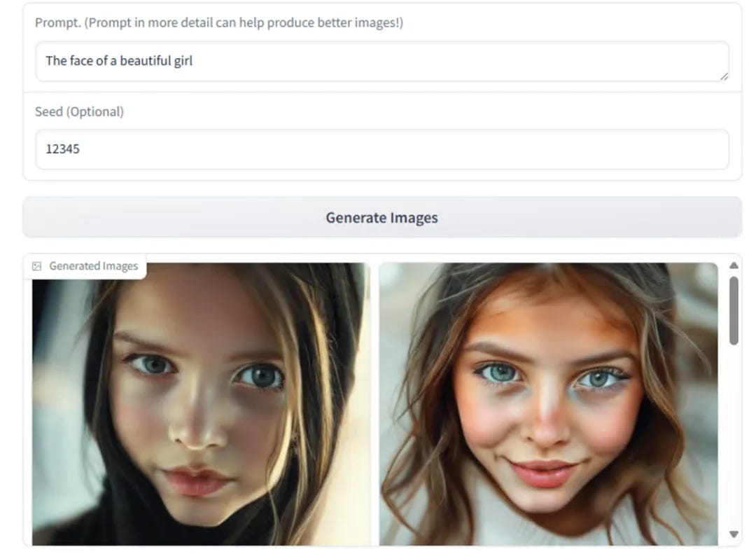Click the 'Generated Images' label text
Screen dimensions: 756x554
coord(94,266)
